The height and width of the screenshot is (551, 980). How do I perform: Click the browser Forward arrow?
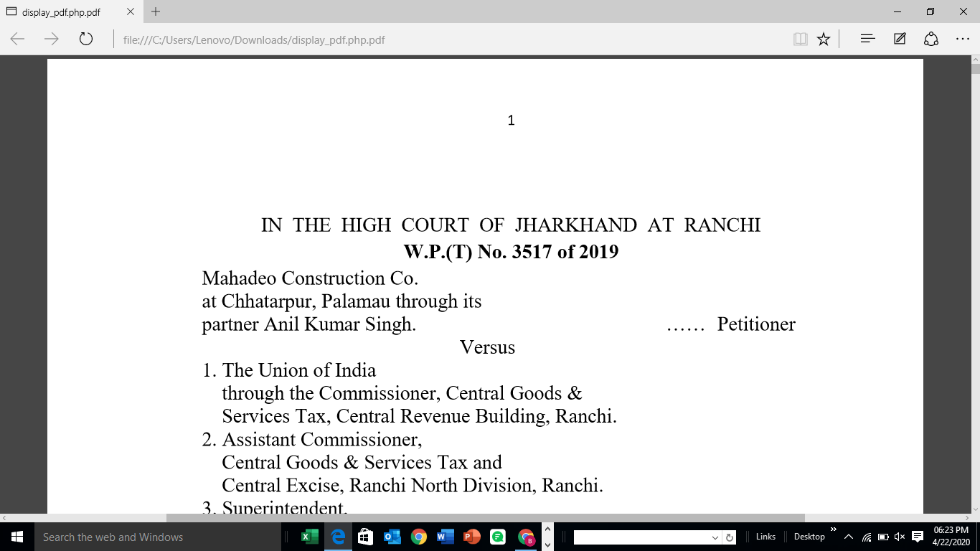coord(52,39)
